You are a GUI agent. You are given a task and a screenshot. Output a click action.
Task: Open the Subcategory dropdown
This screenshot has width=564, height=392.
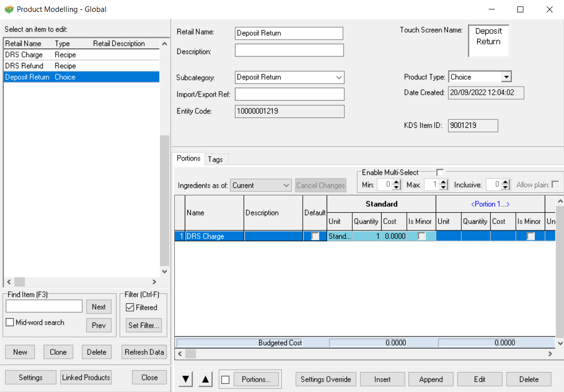click(338, 77)
